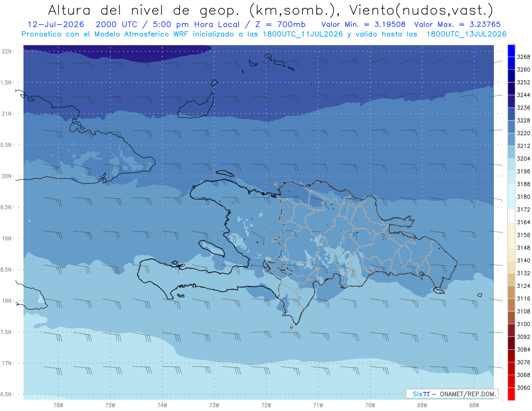Screen dimensions: 532x411
Task: Pick the color swatch between 3204 and 3212
Action: 511,152
